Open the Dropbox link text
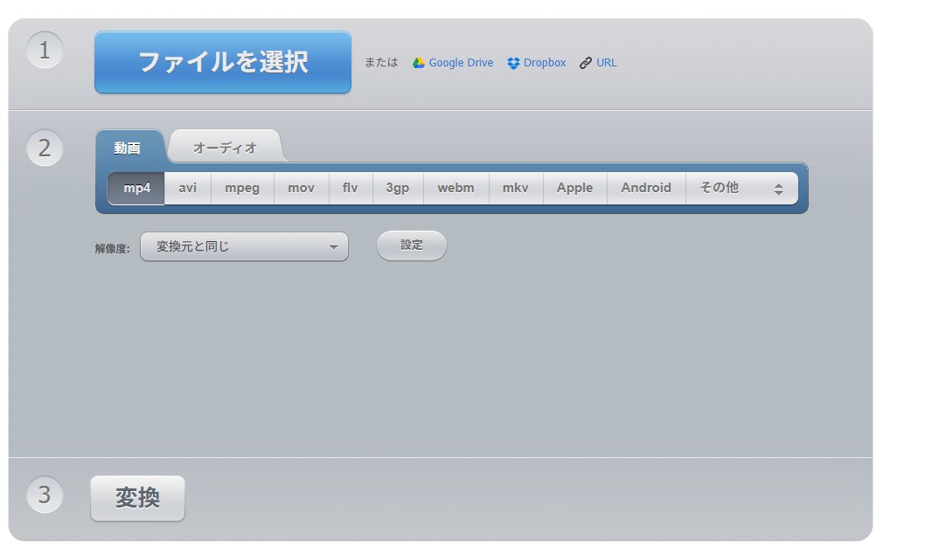Image resolution: width=925 pixels, height=560 pixels. pos(545,63)
